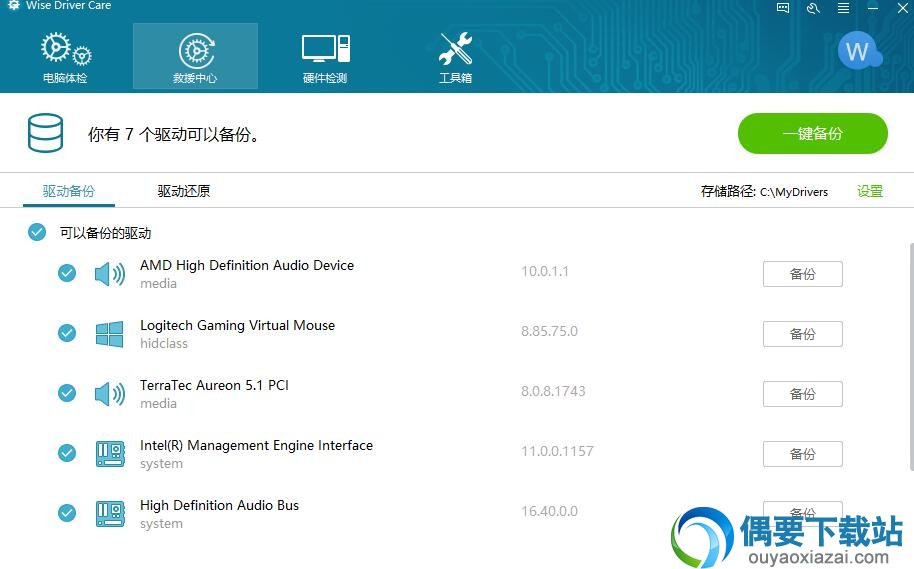This screenshot has height=569, width=914.
Task: Select the High Definition Audio Bus name
Action: 219,505
